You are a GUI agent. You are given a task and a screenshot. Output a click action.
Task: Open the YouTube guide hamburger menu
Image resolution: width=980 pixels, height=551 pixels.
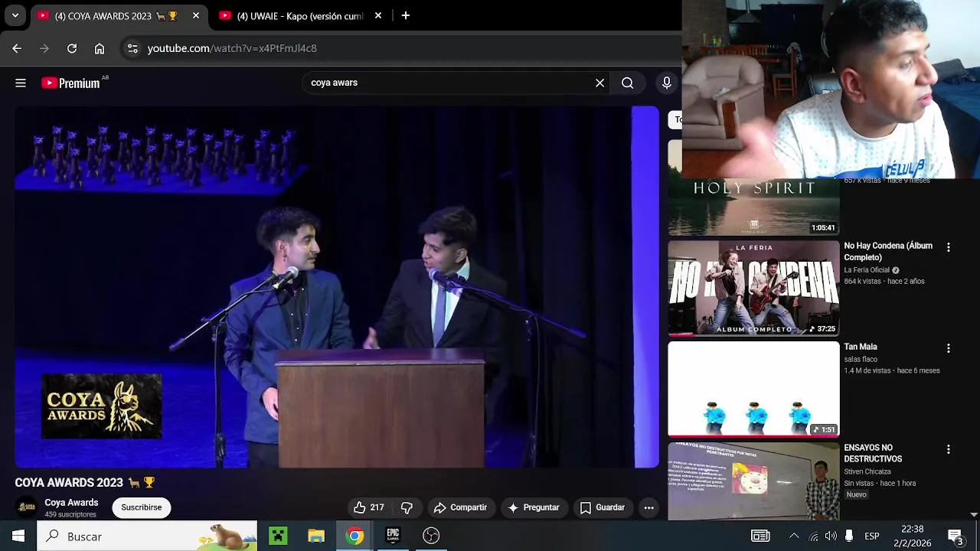click(x=21, y=83)
